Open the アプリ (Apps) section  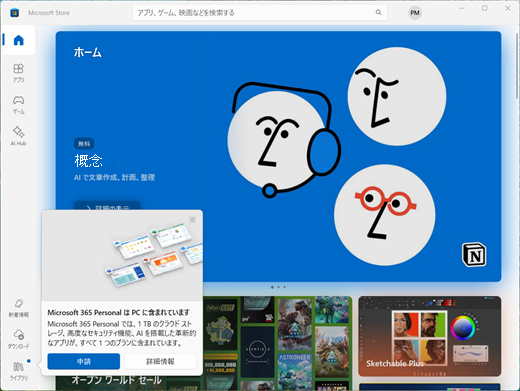tap(18, 73)
